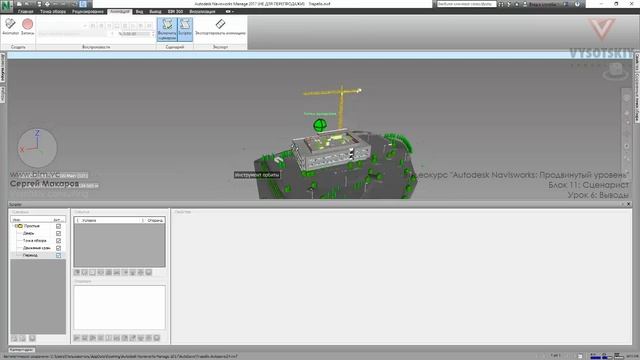Open the Navisworks application menu button
Image resolution: width=640 pixels, height=360 pixels.
point(6,7)
